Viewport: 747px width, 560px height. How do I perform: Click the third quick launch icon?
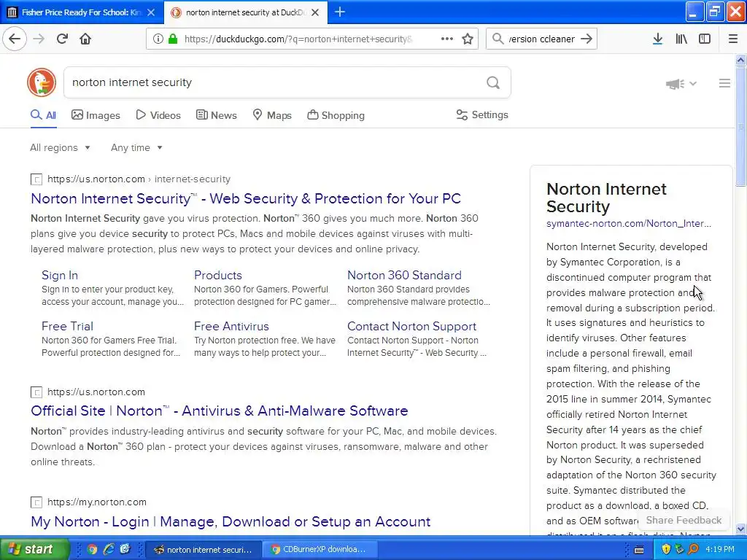[x=125, y=549]
